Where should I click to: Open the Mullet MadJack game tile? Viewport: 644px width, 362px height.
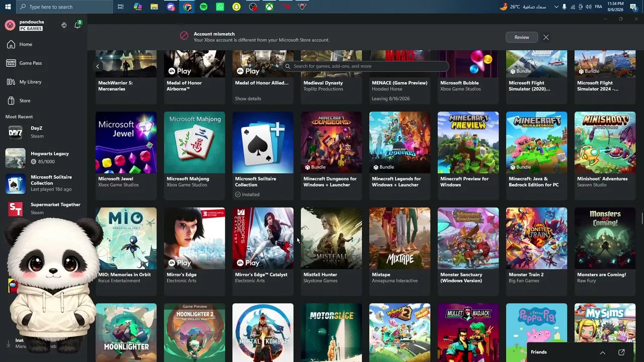point(468,332)
